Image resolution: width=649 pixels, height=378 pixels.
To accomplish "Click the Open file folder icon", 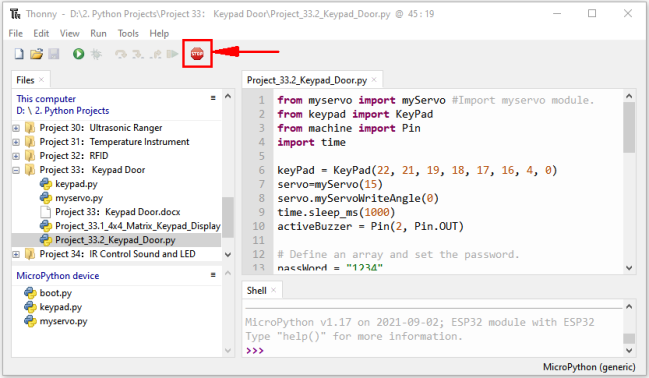I will click(36, 54).
